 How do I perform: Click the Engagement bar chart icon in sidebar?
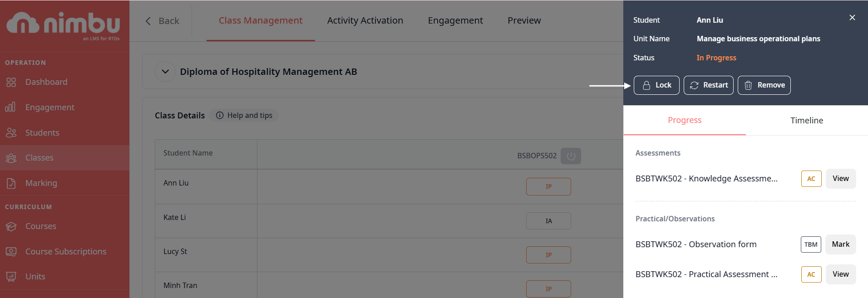coord(10,107)
